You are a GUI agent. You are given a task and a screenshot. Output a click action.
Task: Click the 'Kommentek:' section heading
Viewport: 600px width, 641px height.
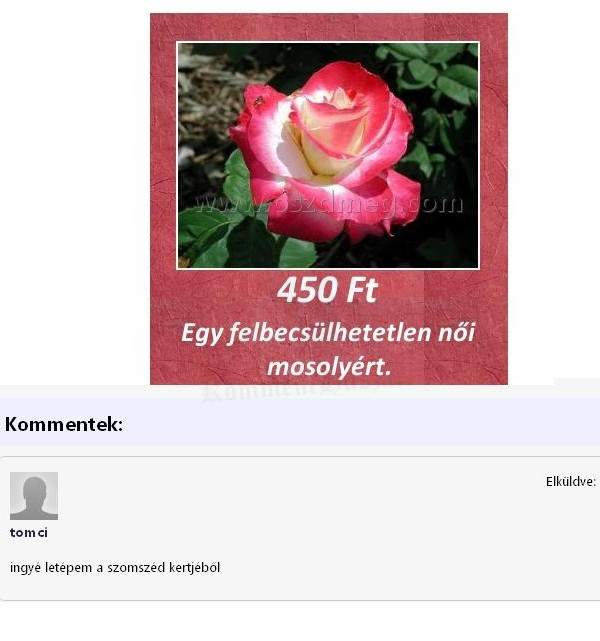click(x=64, y=424)
